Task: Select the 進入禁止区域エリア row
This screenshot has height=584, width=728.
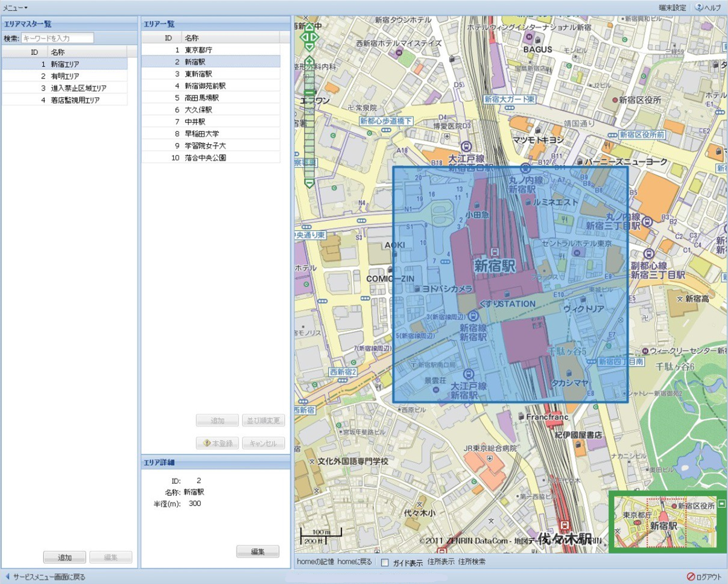Action: (x=65, y=88)
